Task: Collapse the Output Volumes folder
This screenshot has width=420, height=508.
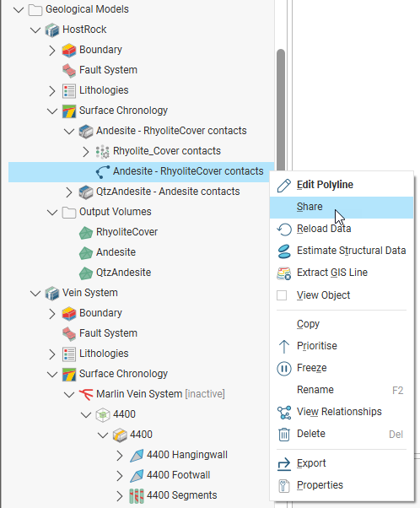Action: pyautogui.click(x=51, y=212)
